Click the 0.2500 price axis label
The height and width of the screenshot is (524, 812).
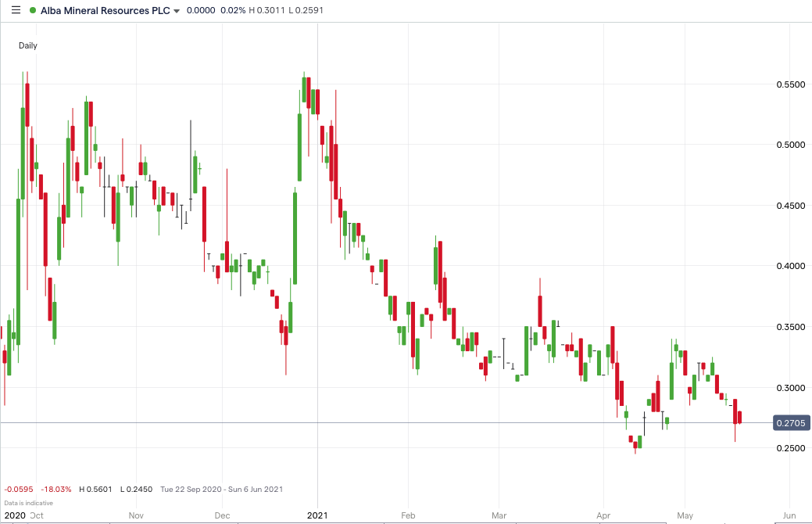click(791, 448)
